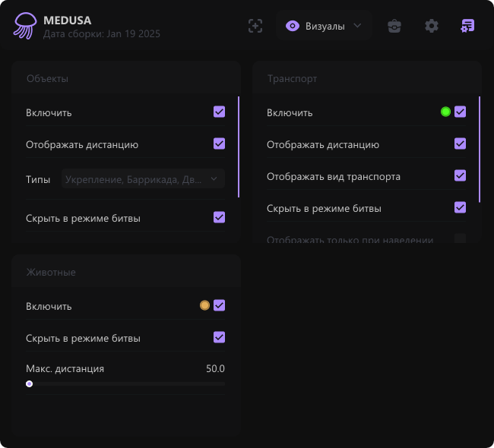Click the Макс. дистанция slider handle

coord(29,384)
